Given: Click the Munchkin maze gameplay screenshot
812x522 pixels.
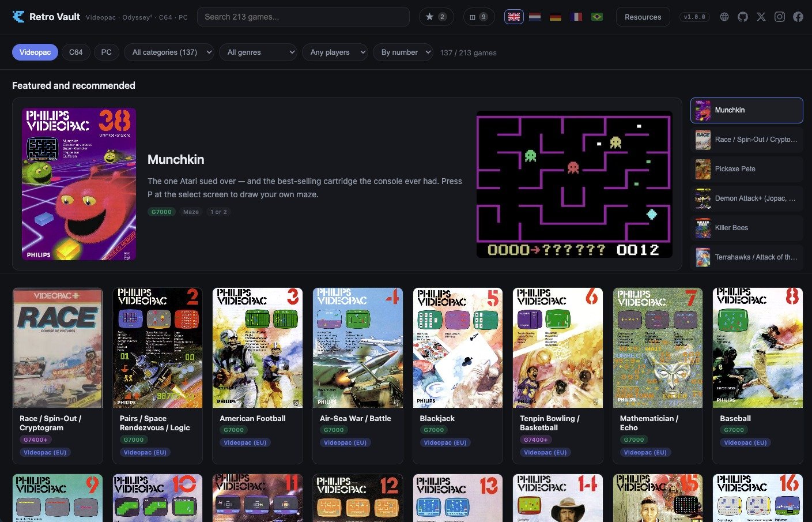Looking at the screenshot, I should point(575,184).
